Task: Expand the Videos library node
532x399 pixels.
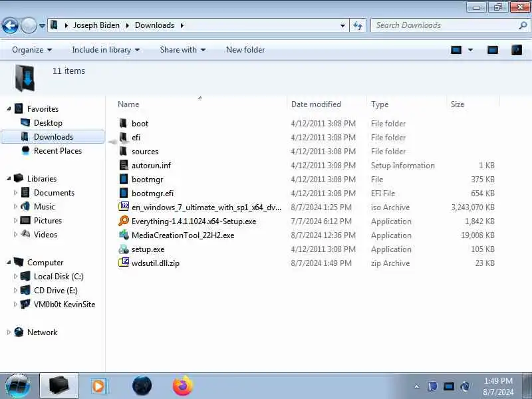Action: [x=15, y=235]
